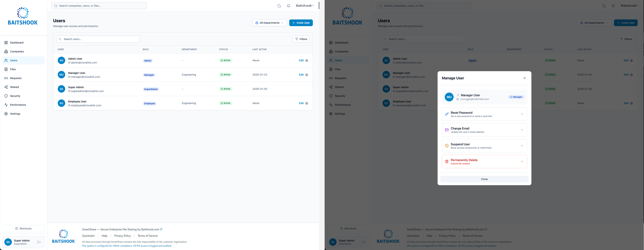
Task: Open Performance page from sidebar
Action: [x=18, y=105]
